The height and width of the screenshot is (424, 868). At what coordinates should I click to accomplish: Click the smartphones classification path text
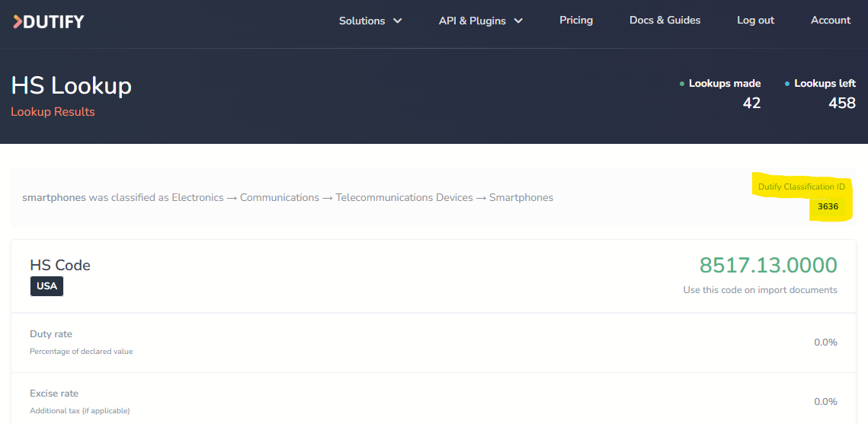pyautogui.click(x=288, y=197)
